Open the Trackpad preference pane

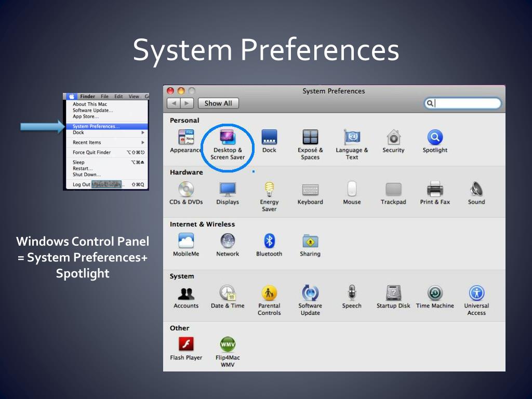pyautogui.click(x=394, y=193)
